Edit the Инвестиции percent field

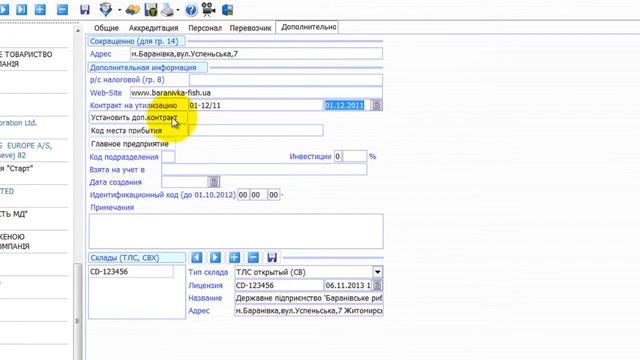(350, 156)
